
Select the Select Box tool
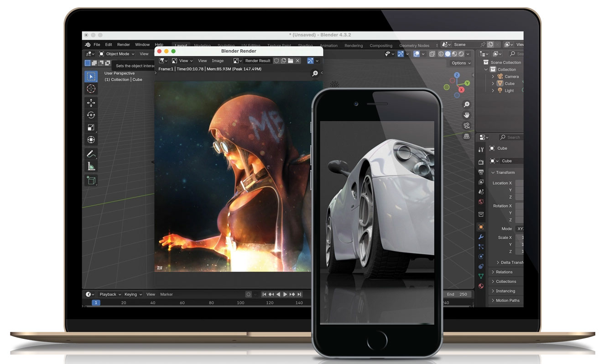point(91,76)
